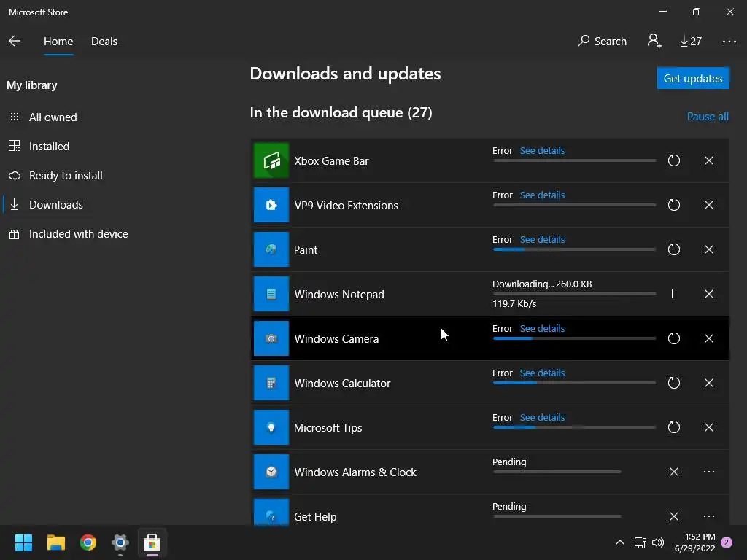
Task: See details for Windows Calculator error
Action: (x=542, y=373)
